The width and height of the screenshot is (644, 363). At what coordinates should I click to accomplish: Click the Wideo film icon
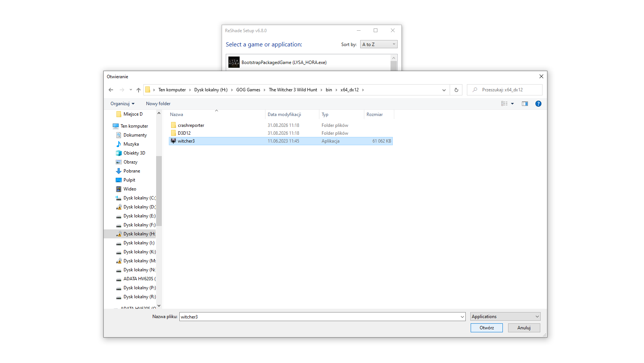coord(119,189)
